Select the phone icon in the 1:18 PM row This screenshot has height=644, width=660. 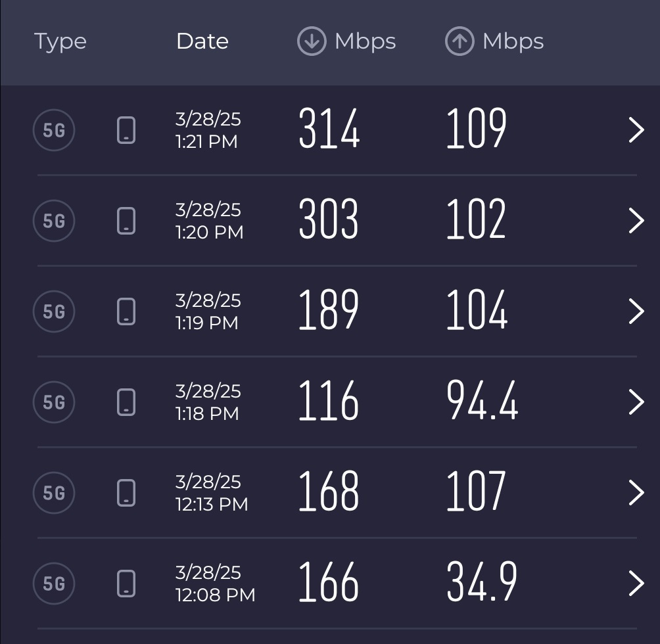(x=126, y=402)
